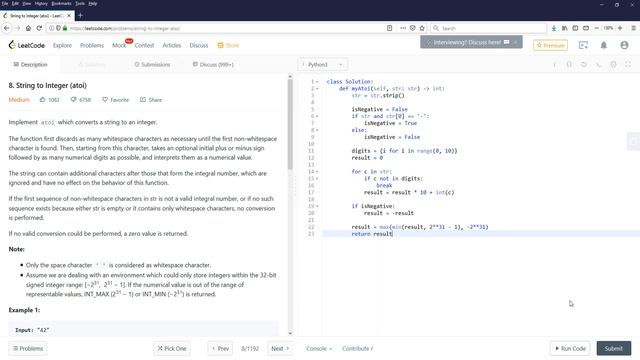Bookmark this page with star icon

pos(422,28)
